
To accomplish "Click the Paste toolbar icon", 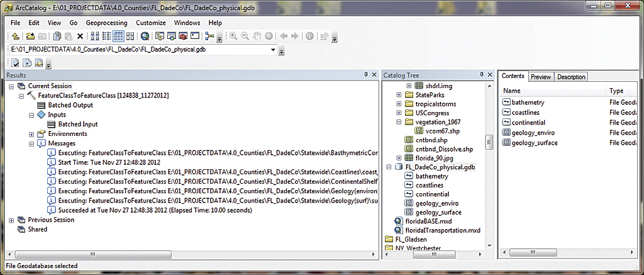I will pos(69,36).
